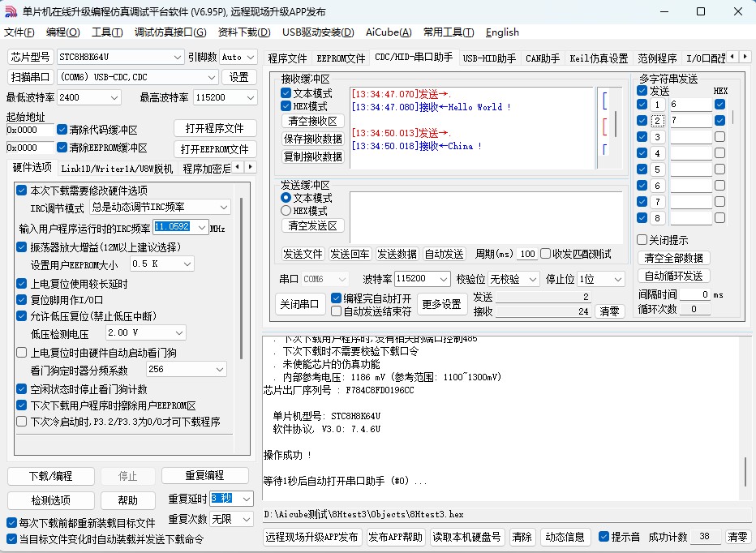Click the 下载/编程 button
Screen dimensions: 756x553
pos(50,475)
